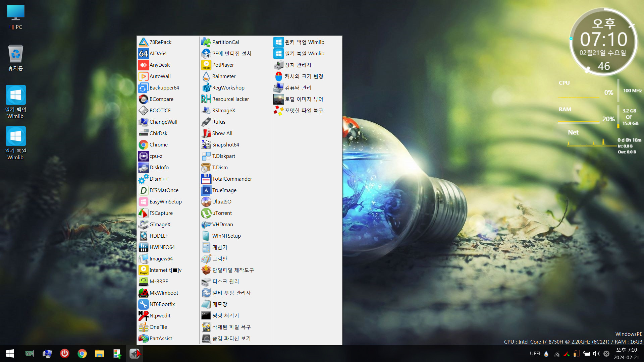Viewport: 644px width, 362px height.
Task: Launch Ntpwedit icon
Action: point(143,316)
